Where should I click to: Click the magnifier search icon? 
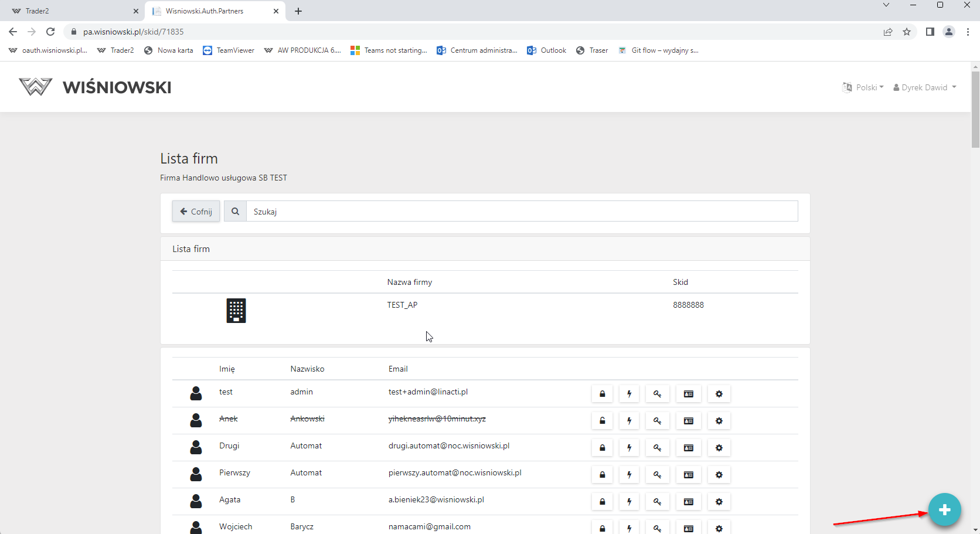235,212
